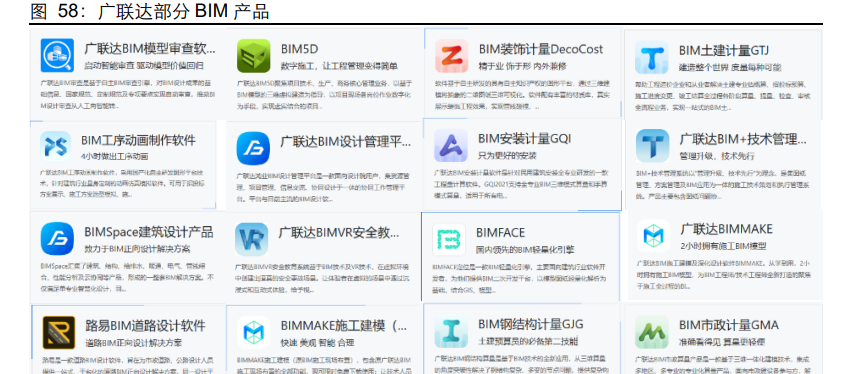This screenshot has height=374, width=861.
Task: Click the subtitle 4小时做出工序动画
Action: tap(114, 156)
